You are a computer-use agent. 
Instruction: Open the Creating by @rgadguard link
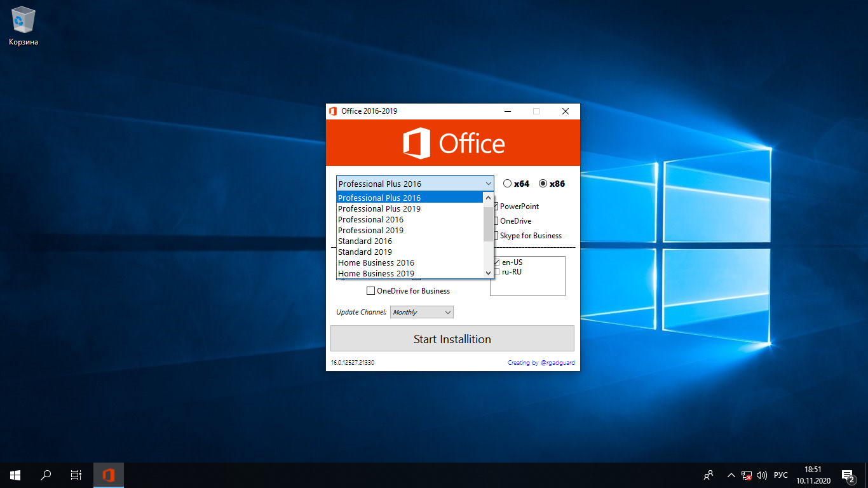(x=541, y=363)
